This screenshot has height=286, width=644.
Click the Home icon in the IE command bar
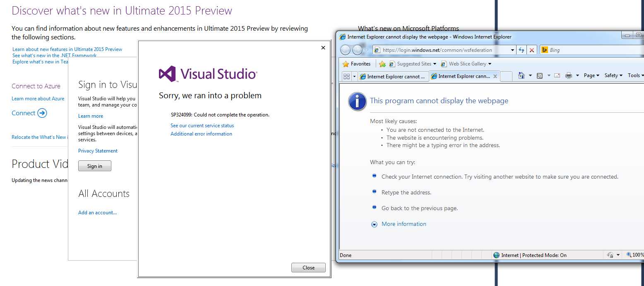521,75
